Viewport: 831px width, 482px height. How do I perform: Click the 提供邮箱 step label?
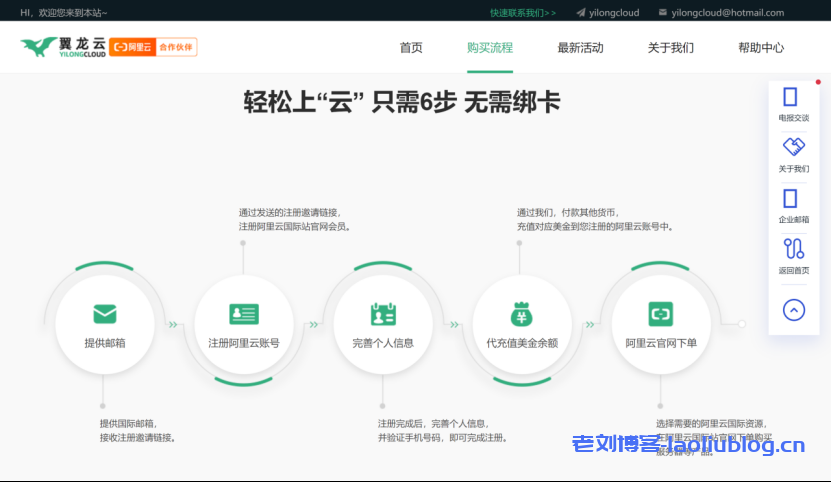point(105,343)
